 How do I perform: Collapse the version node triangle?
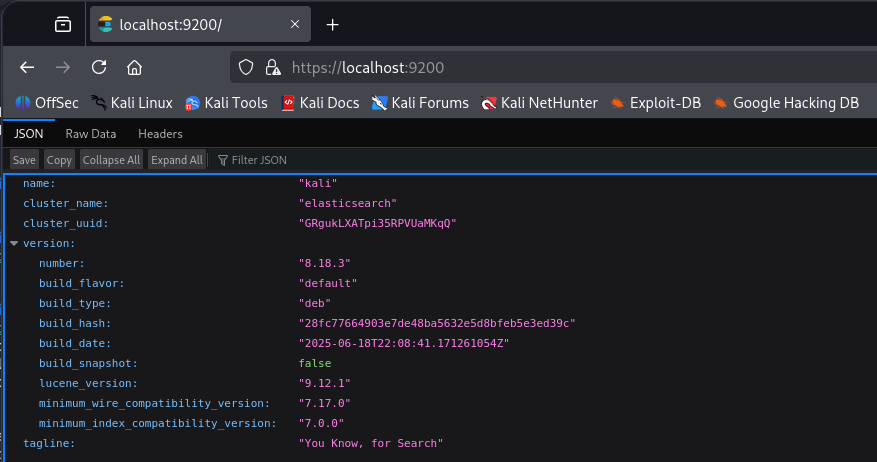coord(14,243)
